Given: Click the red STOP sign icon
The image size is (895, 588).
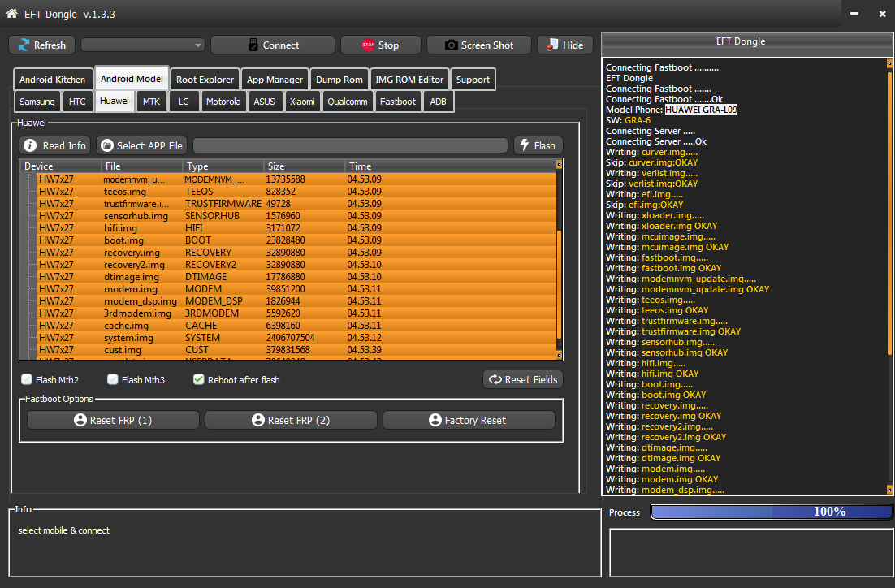Looking at the screenshot, I should (x=368, y=45).
